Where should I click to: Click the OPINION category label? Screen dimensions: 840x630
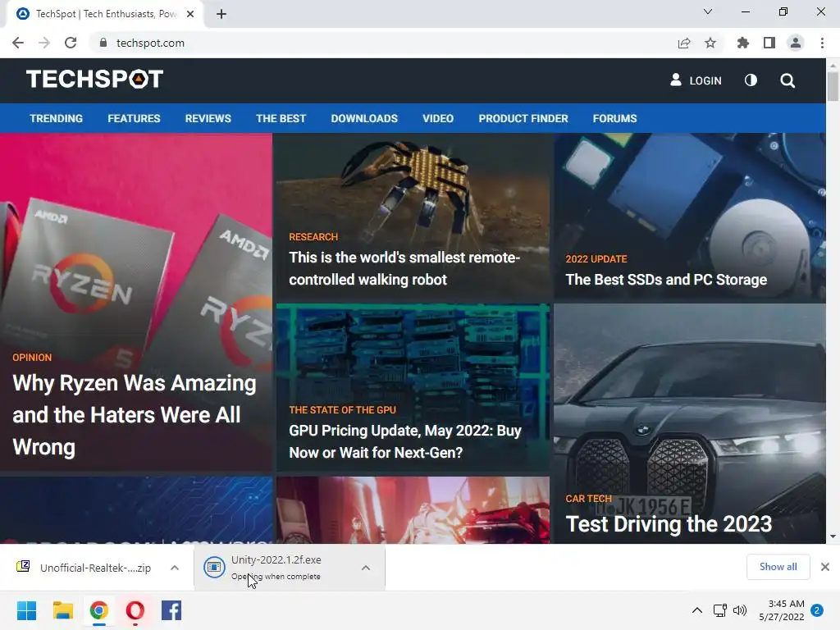click(32, 358)
